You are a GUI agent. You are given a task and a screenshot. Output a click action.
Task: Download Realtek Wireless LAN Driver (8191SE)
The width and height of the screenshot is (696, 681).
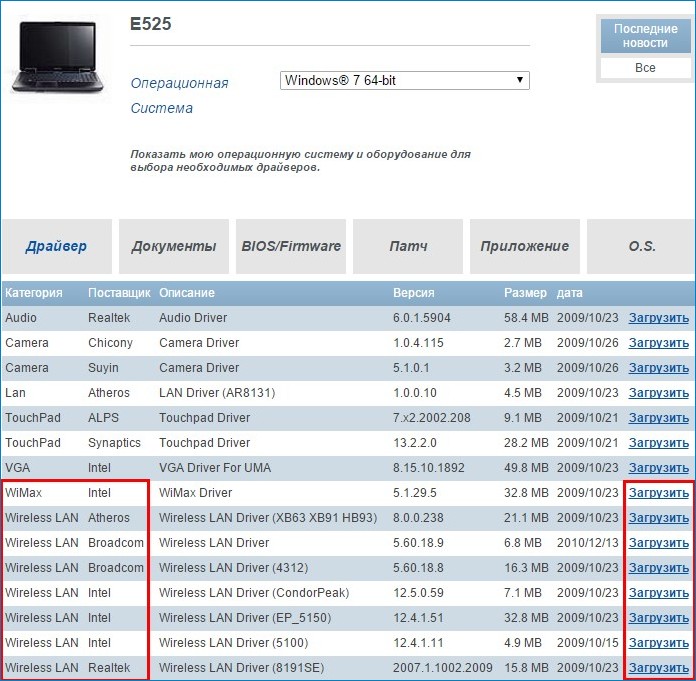[x=658, y=668]
